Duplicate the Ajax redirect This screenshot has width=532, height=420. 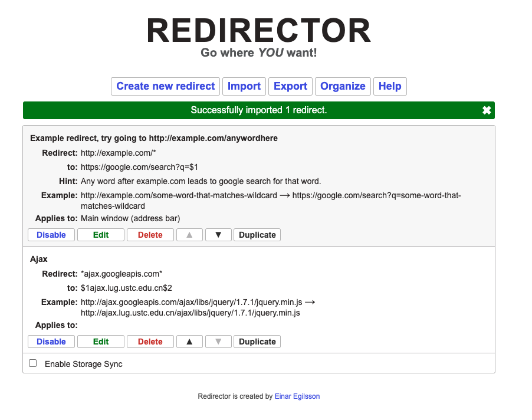click(x=257, y=342)
